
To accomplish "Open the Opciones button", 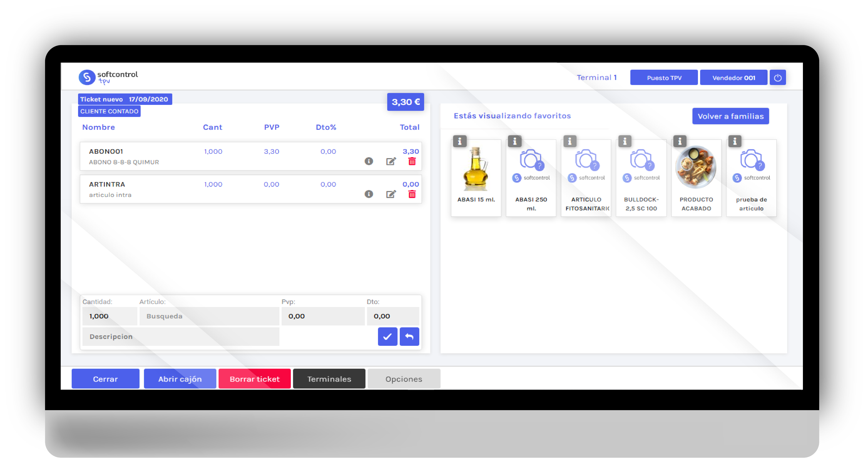I will tap(404, 378).
